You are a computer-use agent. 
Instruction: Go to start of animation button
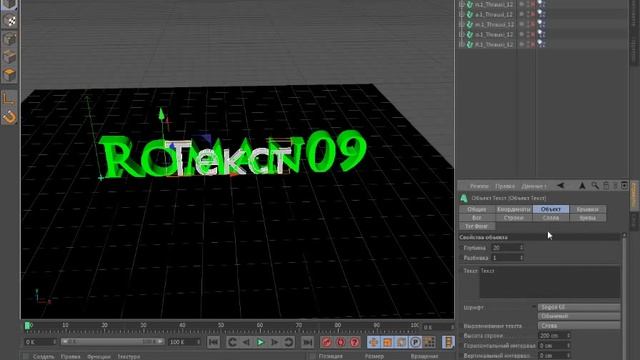point(213,342)
